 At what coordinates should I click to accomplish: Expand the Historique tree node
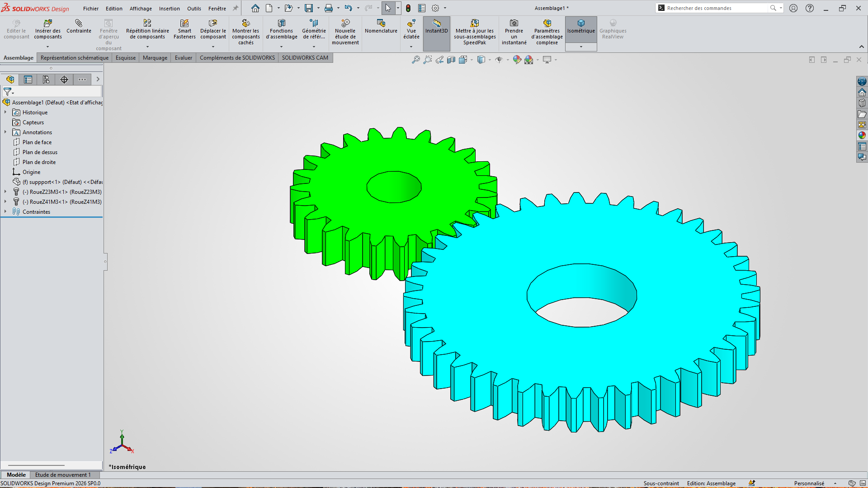(x=5, y=112)
